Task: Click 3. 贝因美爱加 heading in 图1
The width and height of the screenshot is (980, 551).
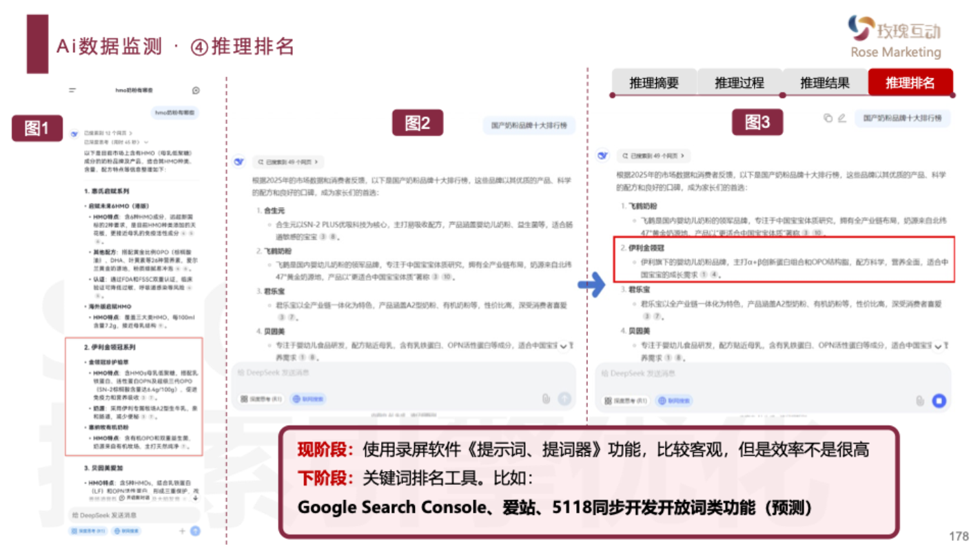Action: pos(104,468)
